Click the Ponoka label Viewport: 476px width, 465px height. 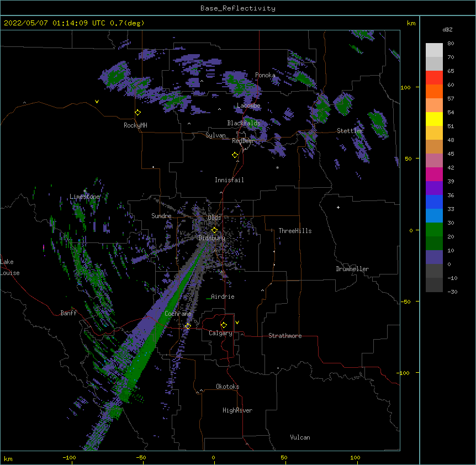click(x=265, y=75)
